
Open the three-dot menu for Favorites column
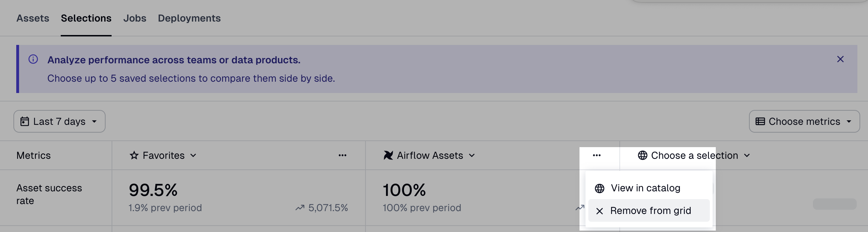coord(342,156)
